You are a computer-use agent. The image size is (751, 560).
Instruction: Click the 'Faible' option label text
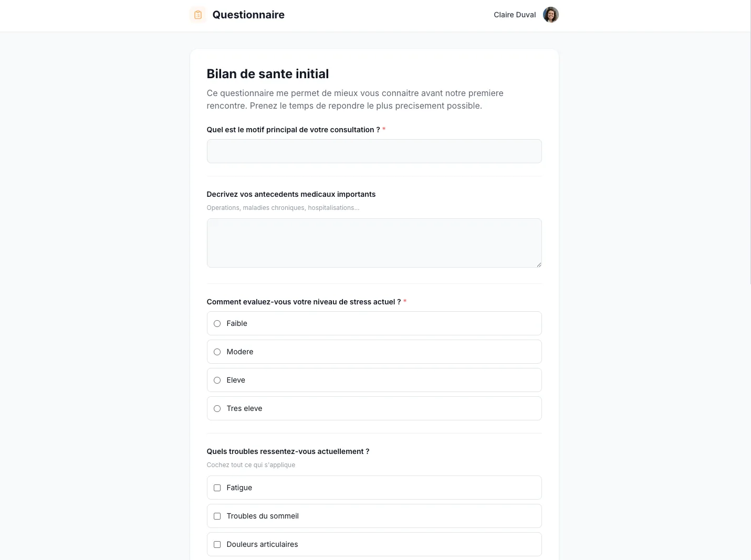coord(237,323)
